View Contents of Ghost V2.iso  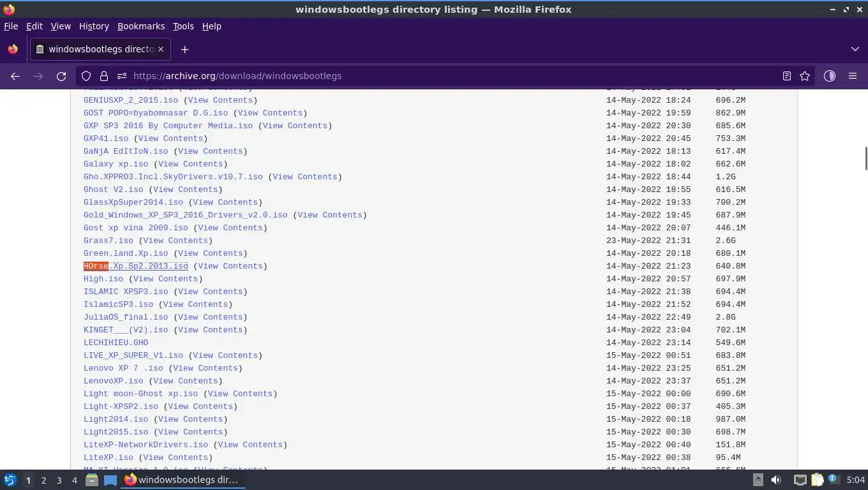coord(185,189)
